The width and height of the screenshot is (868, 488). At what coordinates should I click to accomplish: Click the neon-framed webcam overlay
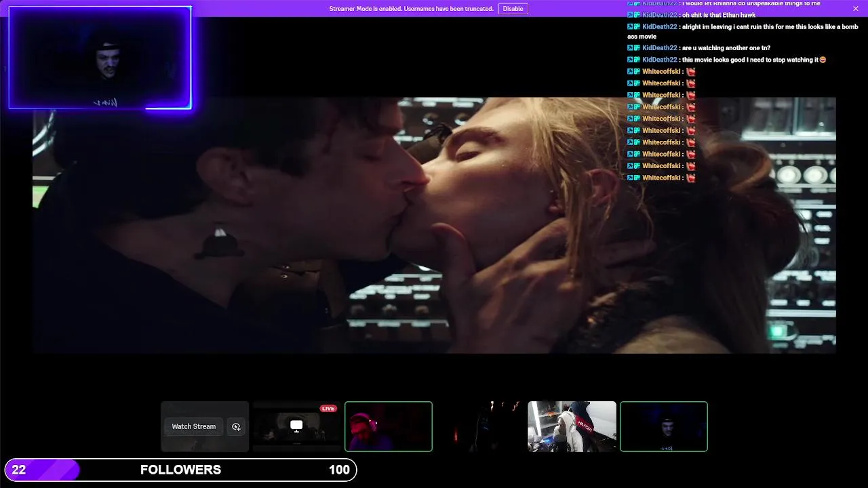[100, 58]
